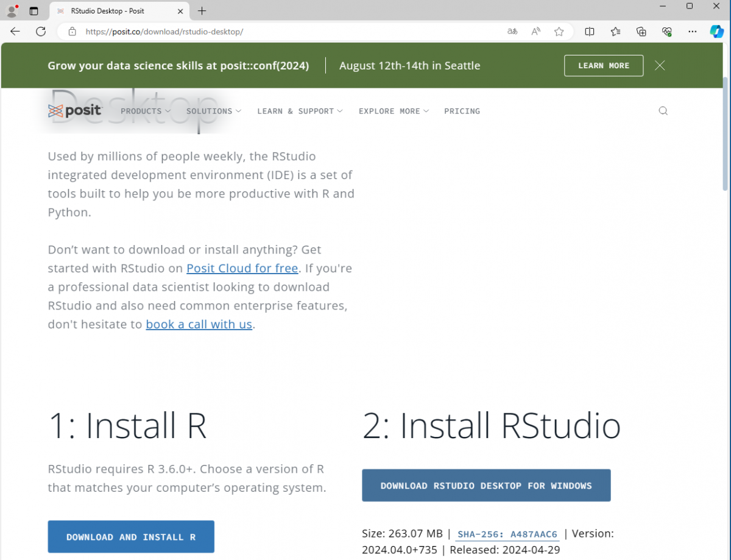Start Read aloud for this page
731x560 pixels.
[535, 31]
